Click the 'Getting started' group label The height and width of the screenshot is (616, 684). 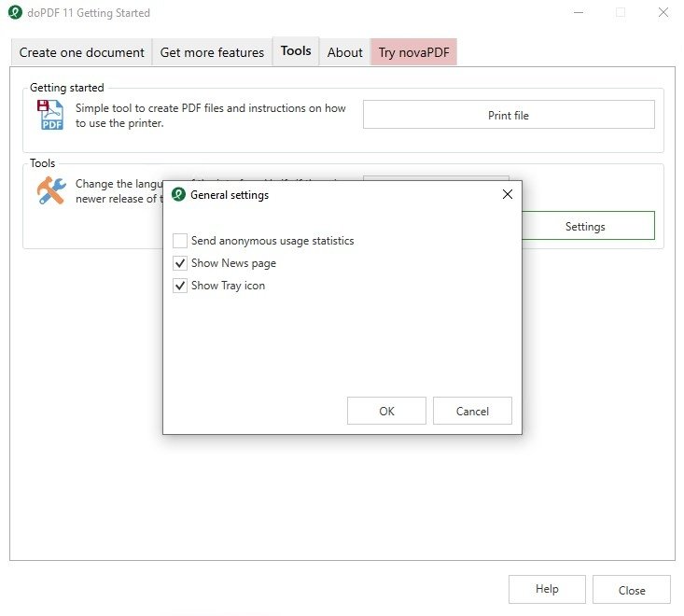(67, 87)
